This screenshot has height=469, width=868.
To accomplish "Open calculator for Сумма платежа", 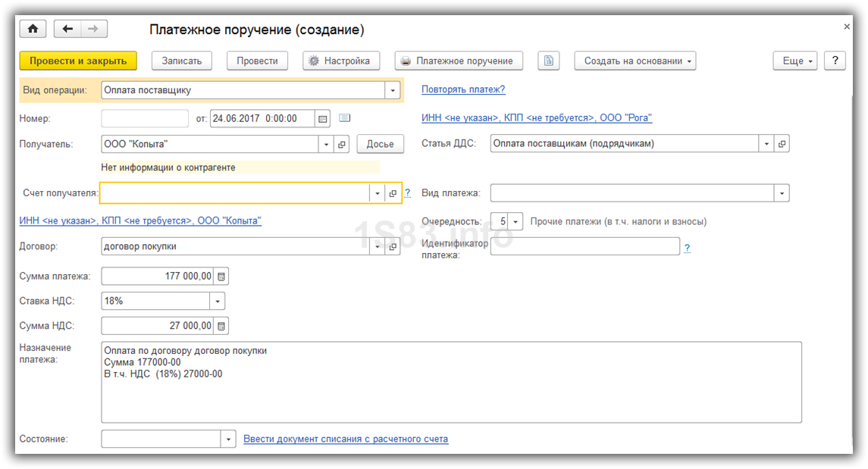I will tap(221, 277).
